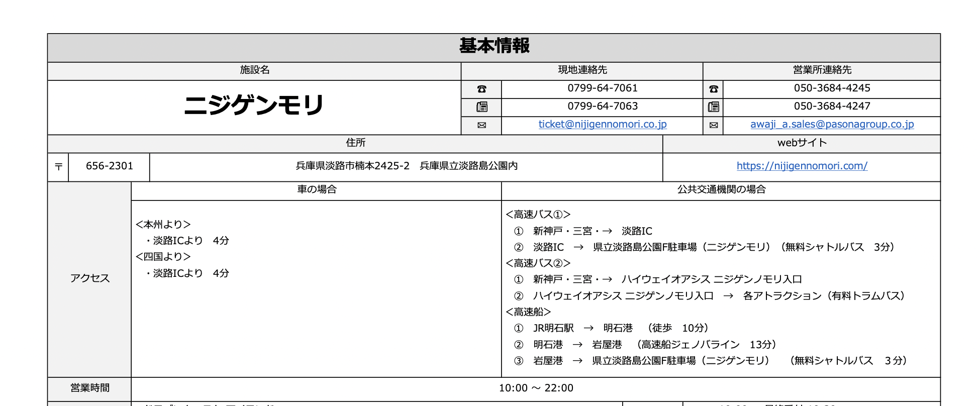
Task: Click the on-site email envelope icon
Action: [481, 125]
